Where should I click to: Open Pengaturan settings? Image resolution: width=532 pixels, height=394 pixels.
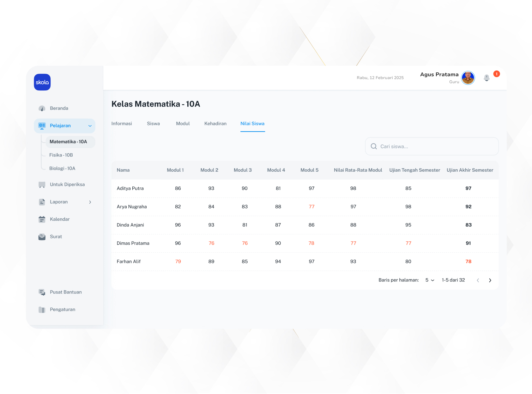(62, 310)
